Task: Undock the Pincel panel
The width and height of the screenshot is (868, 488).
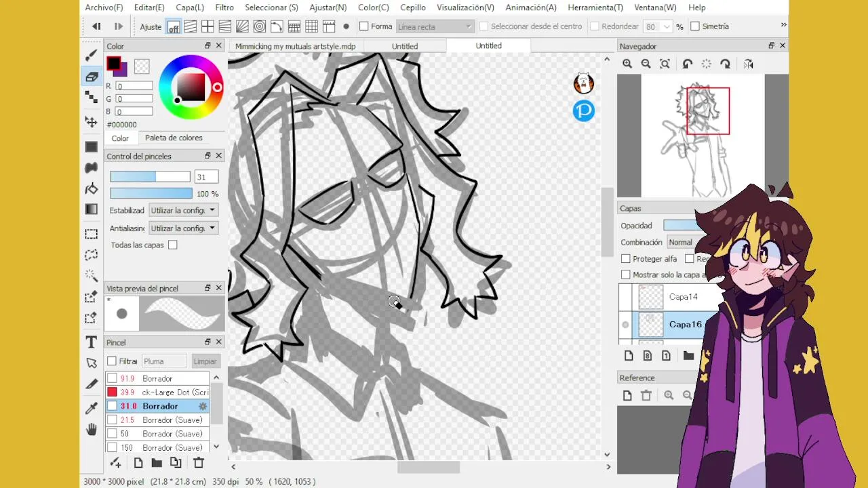Action: [x=208, y=342]
